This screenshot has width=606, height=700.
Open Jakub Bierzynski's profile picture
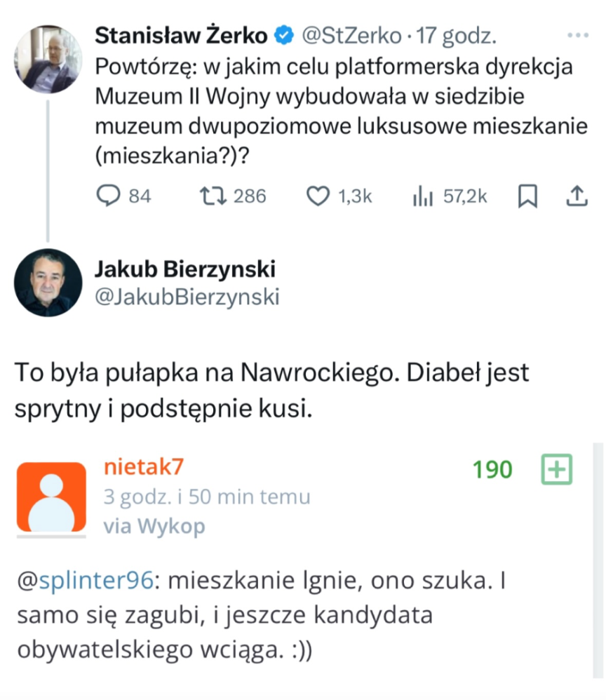tap(48, 282)
